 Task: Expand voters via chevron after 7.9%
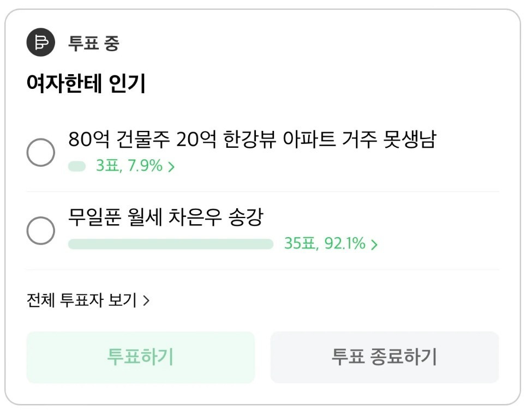point(171,167)
